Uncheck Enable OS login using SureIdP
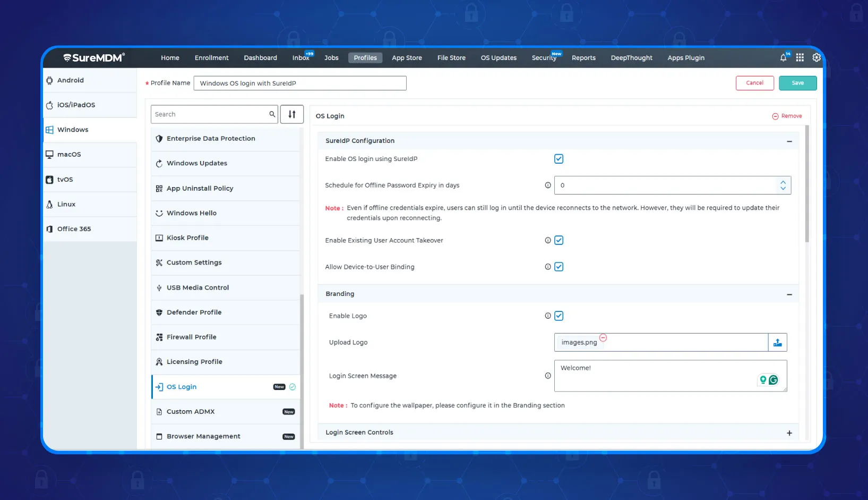 [x=558, y=159]
